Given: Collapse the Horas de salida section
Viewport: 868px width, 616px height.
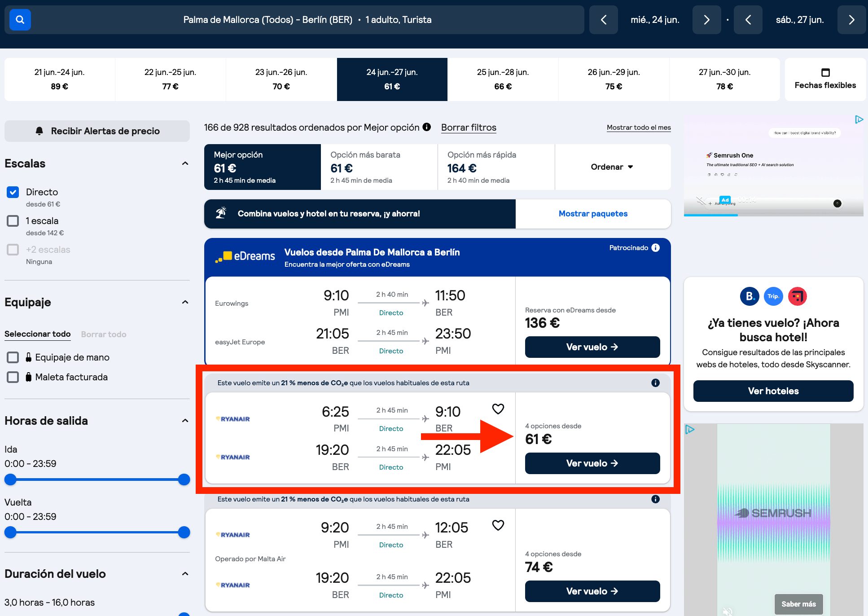Looking at the screenshot, I should tap(185, 421).
